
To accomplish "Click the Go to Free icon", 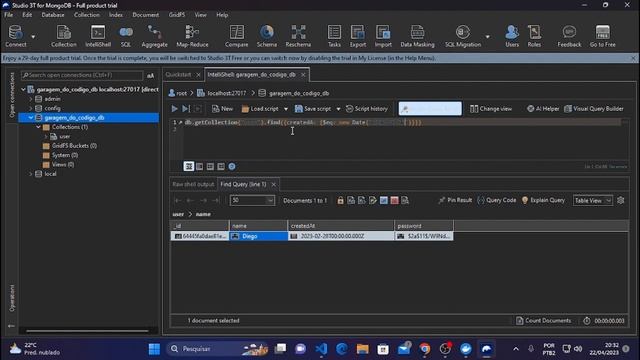I will (602, 36).
